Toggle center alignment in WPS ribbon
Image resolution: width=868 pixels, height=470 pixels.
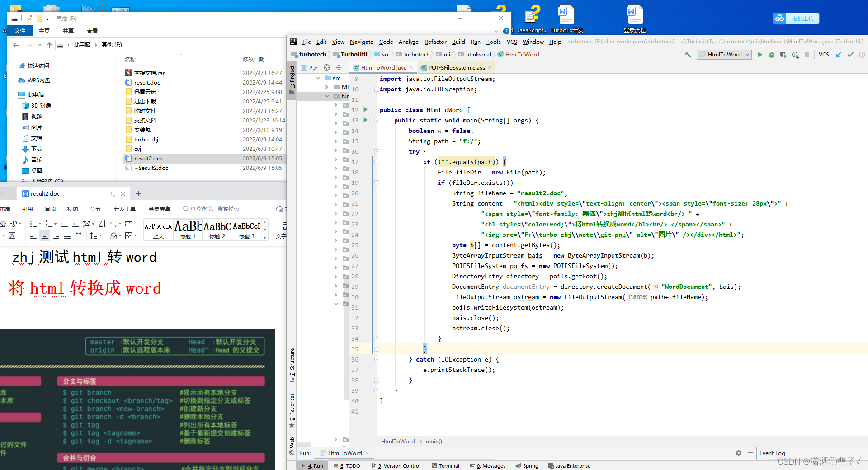45,235
